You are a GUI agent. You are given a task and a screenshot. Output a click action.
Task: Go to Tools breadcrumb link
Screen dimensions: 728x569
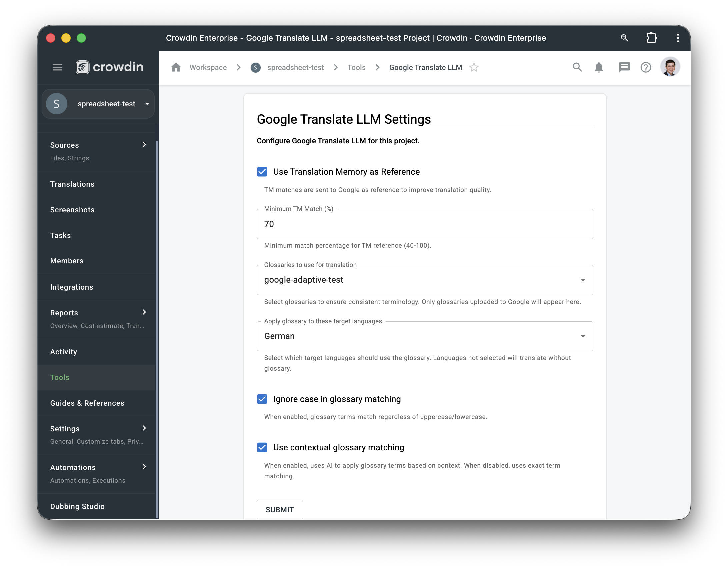pyautogui.click(x=356, y=67)
